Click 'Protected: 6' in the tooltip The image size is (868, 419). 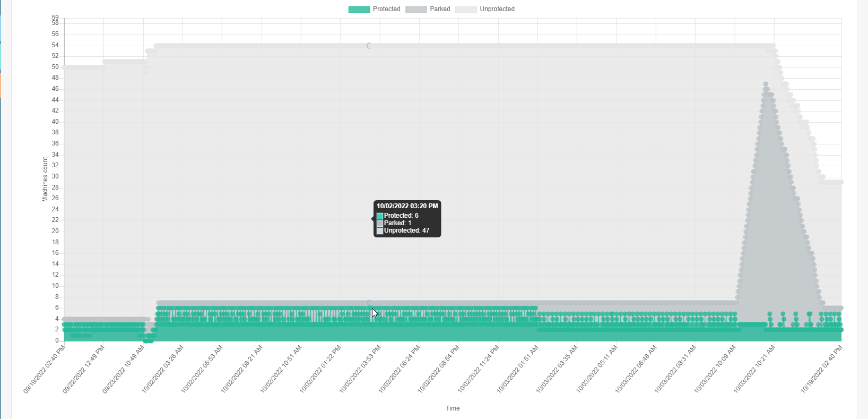(401, 216)
